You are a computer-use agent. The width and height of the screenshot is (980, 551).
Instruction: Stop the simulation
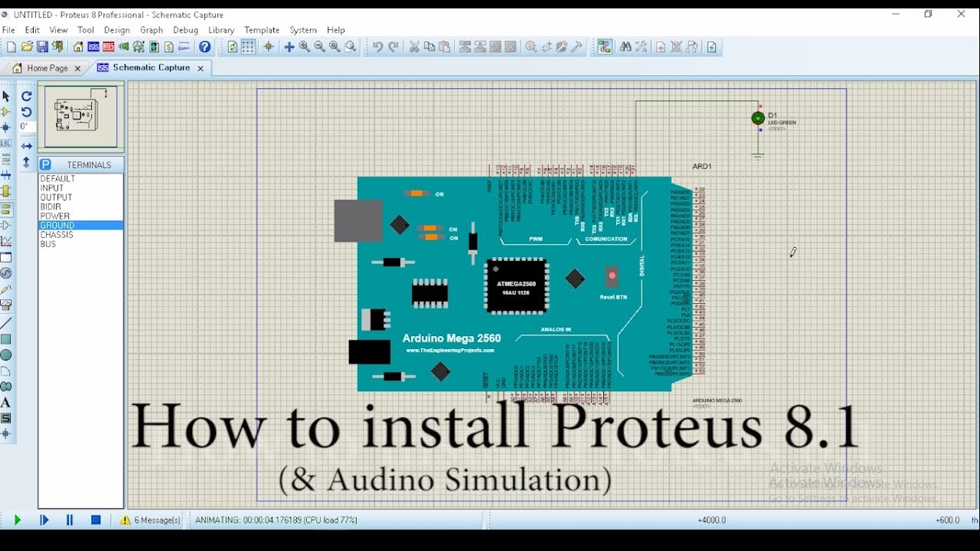[96, 520]
